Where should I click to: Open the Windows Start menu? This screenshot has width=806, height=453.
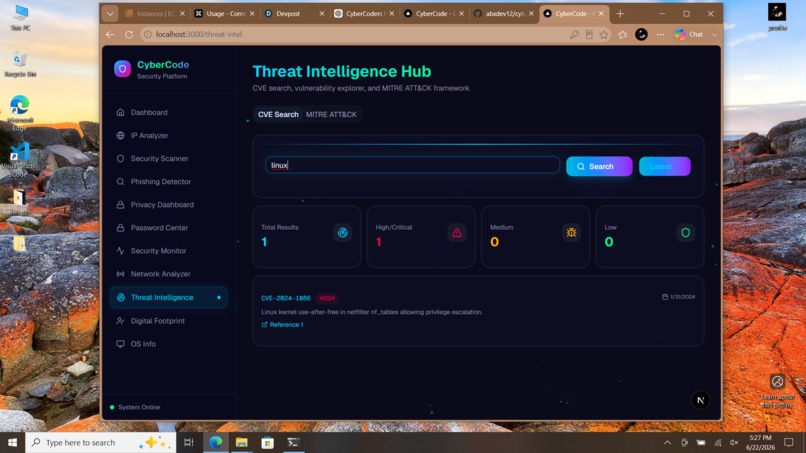coord(12,442)
